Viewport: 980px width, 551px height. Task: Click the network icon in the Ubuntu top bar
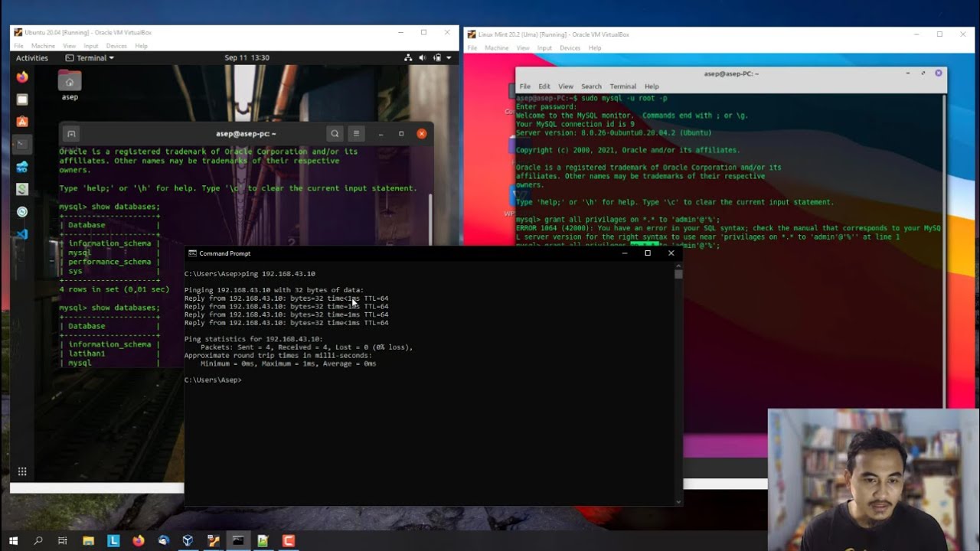click(x=410, y=58)
